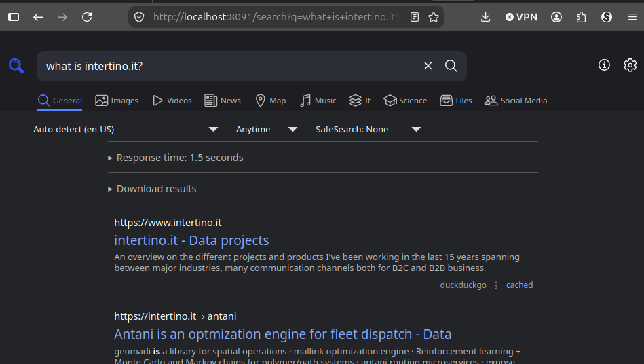Screen dimensions: 644x364
Task: Open the Anytime time range dropdown
Action: coord(266,130)
